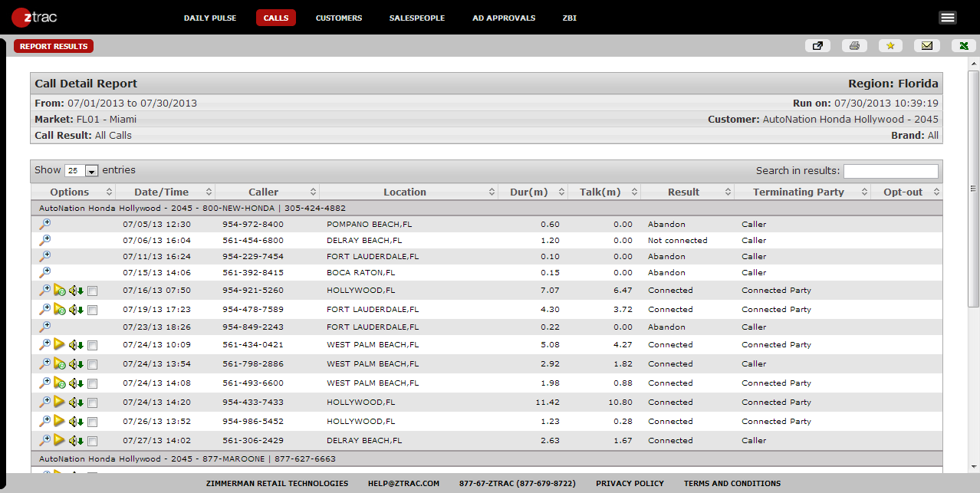
Task: Open magnifier details for 07/24/13 14:20 call
Action: (x=45, y=402)
